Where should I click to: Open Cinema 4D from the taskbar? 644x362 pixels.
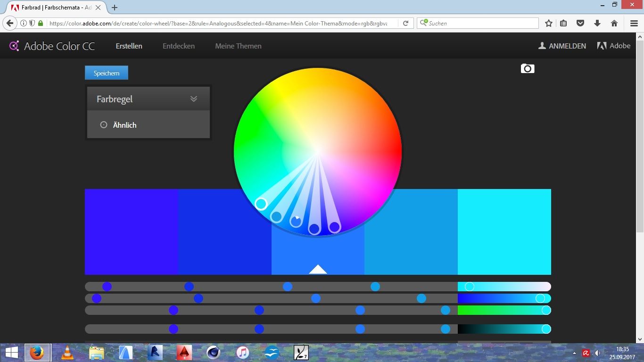coord(214,353)
